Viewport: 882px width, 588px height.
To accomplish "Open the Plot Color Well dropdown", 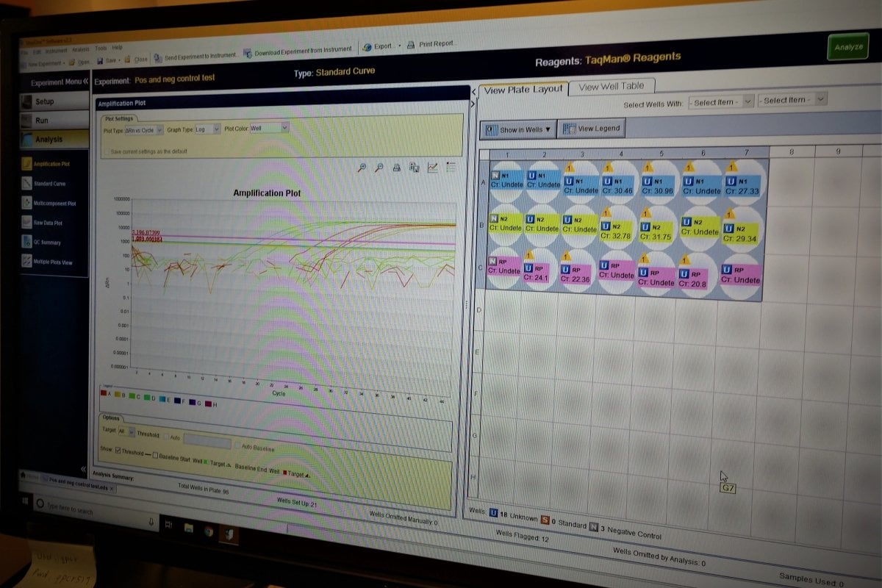I will point(269,128).
